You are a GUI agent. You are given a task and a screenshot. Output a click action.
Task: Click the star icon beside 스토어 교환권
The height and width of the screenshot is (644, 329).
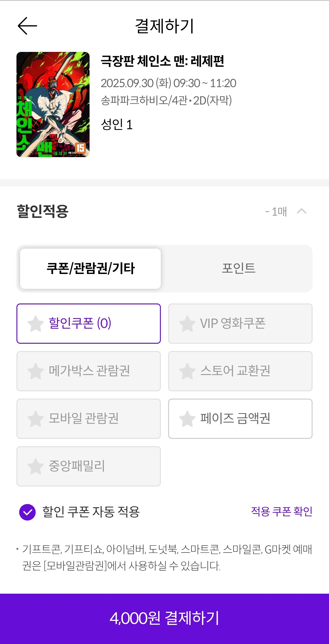pyautogui.click(x=187, y=371)
